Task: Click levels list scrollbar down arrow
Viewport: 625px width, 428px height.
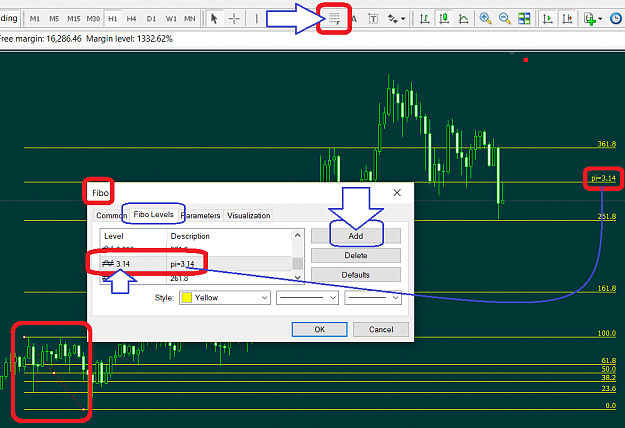Action: pos(297,277)
